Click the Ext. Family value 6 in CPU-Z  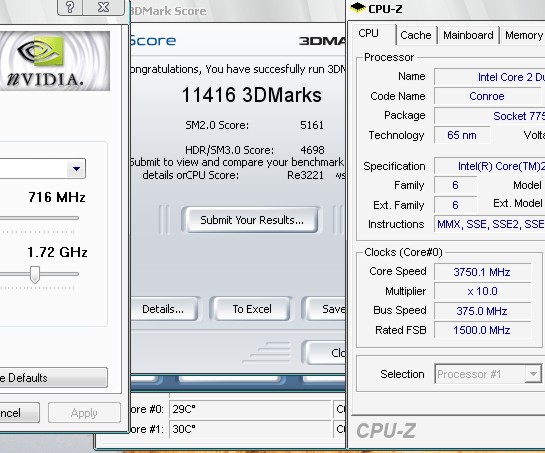pyautogui.click(x=455, y=205)
